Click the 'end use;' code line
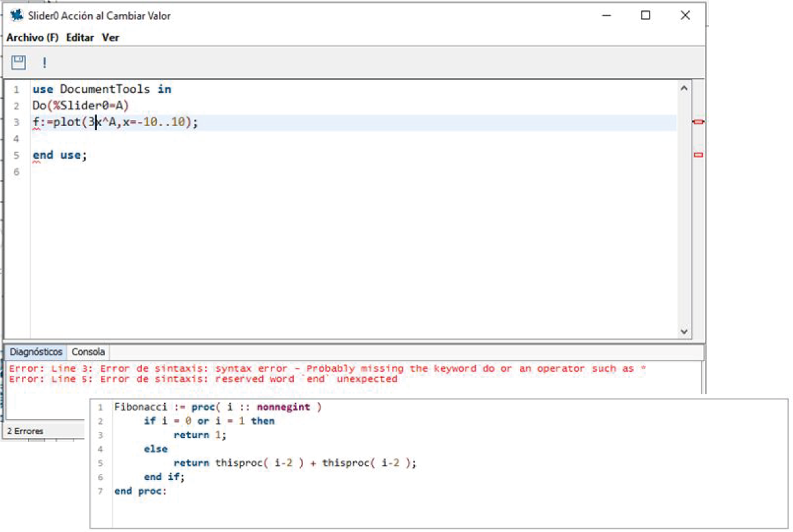 pos(60,155)
